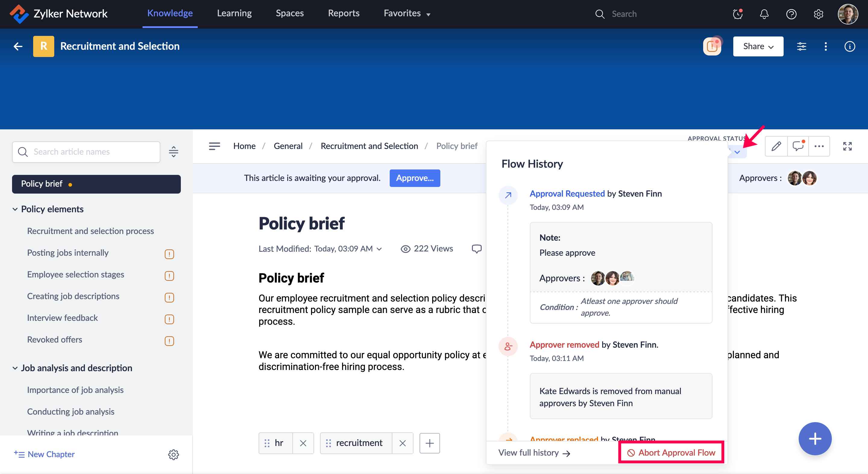Click the help question mark icon
The width and height of the screenshot is (868, 474).
[791, 14]
